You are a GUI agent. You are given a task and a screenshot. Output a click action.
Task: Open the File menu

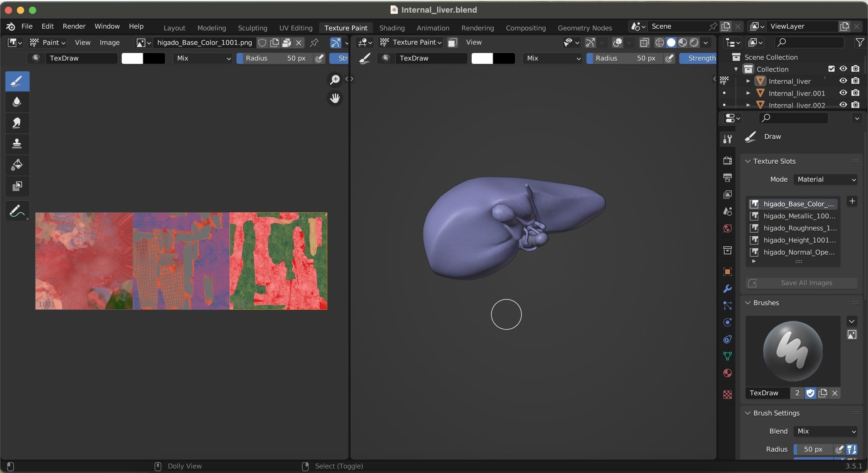tap(27, 26)
